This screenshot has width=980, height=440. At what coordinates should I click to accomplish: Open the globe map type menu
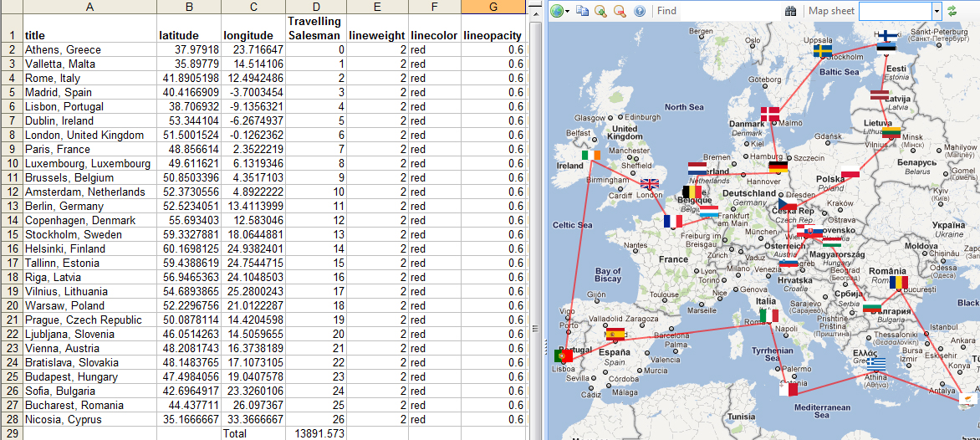[x=560, y=11]
